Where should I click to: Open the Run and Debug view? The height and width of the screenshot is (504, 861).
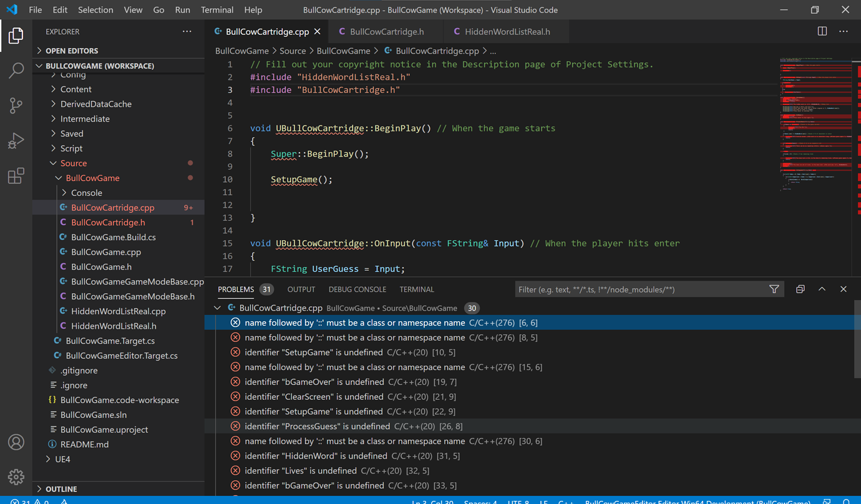point(16,140)
